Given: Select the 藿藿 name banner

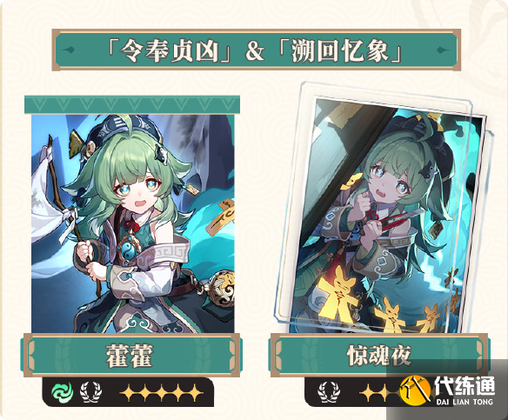Looking at the screenshot, I should point(131,356).
